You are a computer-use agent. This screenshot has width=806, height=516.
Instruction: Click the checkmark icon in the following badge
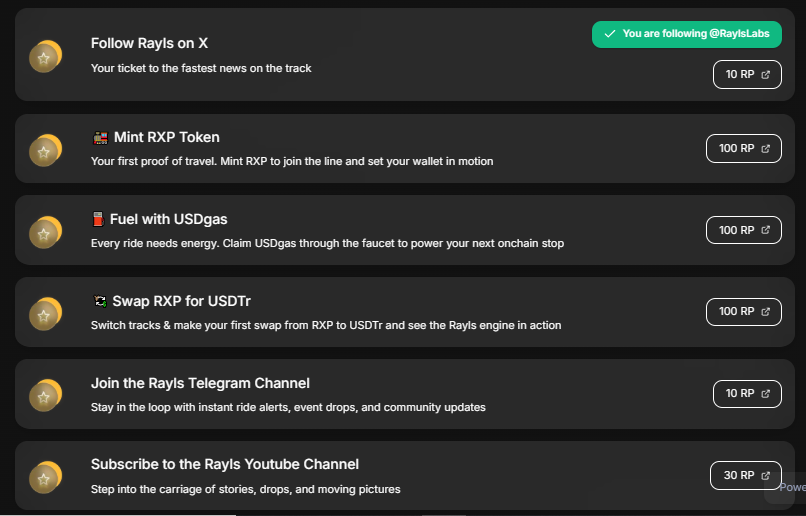pos(610,34)
